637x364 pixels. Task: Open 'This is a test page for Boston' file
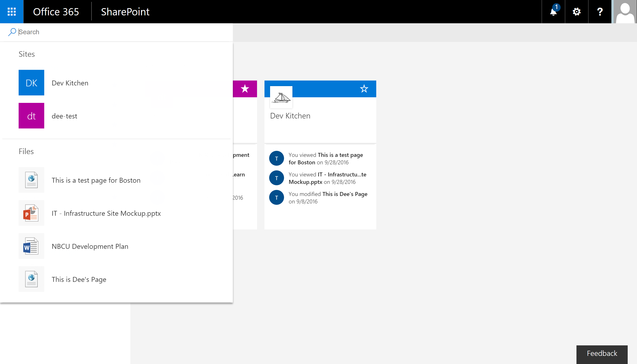click(x=116, y=180)
